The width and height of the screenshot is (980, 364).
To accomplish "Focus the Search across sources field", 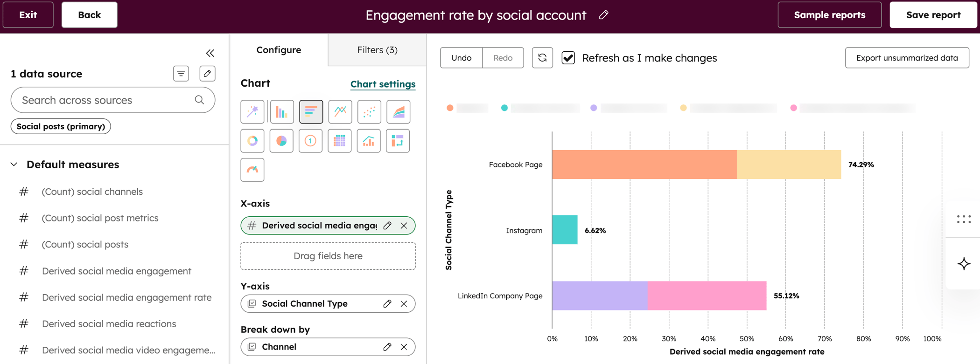I will pos(113,100).
